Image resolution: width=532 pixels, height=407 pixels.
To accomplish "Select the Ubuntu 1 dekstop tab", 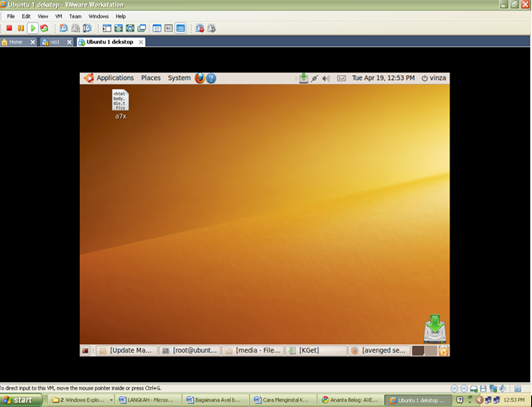I will point(110,42).
